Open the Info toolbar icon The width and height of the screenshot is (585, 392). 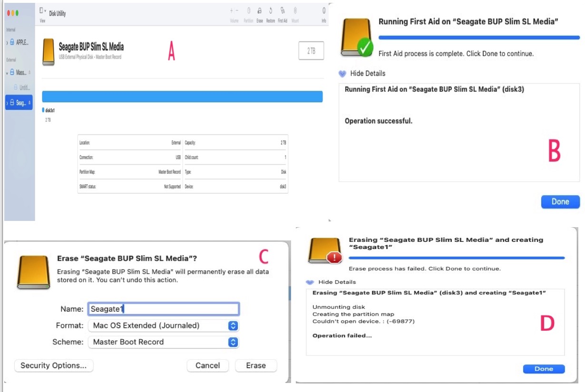[x=324, y=10]
